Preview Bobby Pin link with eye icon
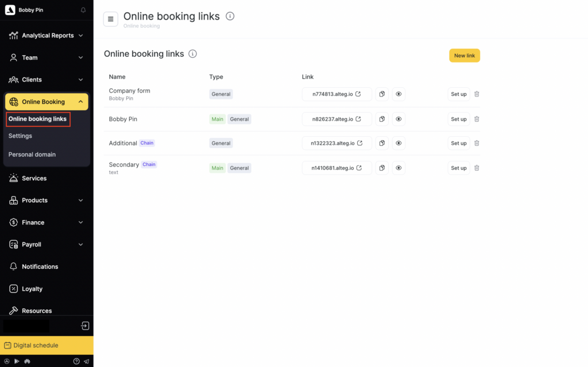The image size is (588, 367). coord(399,119)
